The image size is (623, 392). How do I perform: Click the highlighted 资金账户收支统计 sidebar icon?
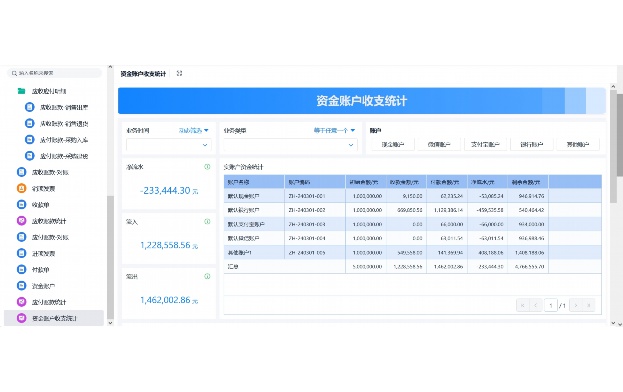tap(21, 318)
